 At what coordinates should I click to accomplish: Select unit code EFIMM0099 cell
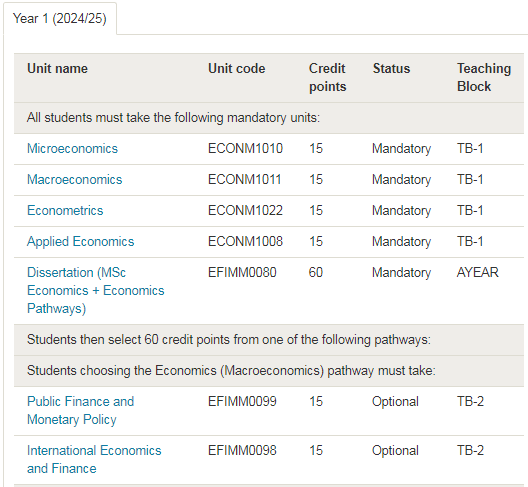coord(242,401)
